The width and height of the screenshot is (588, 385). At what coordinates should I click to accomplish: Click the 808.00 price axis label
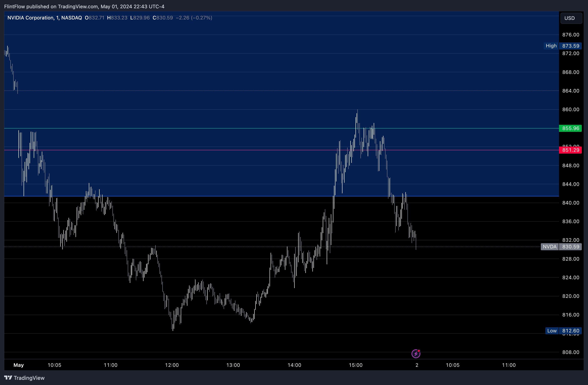[571, 352]
